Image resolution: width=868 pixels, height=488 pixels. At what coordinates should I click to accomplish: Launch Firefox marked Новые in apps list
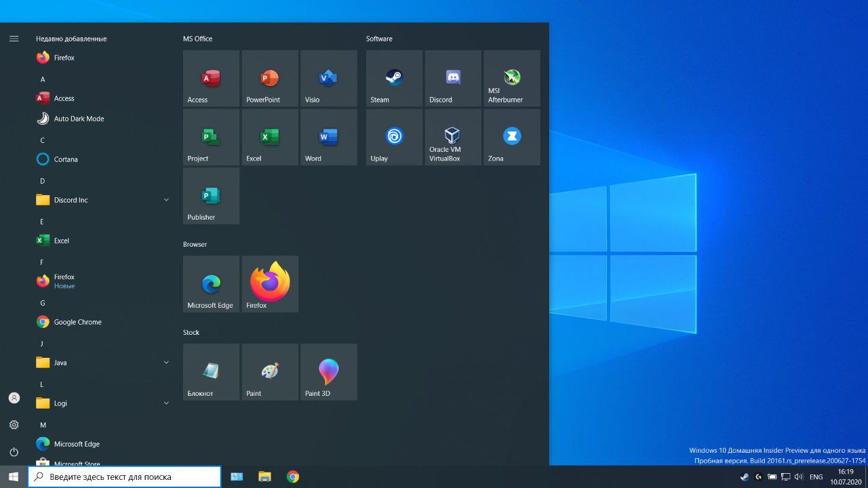pos(102,281)
